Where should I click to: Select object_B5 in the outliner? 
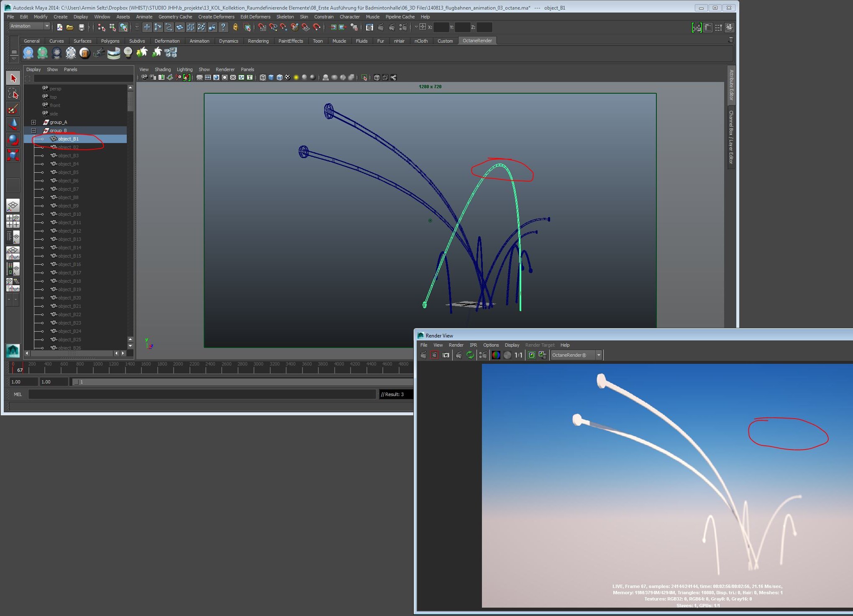pyautogui.click(x=68, y=172)
